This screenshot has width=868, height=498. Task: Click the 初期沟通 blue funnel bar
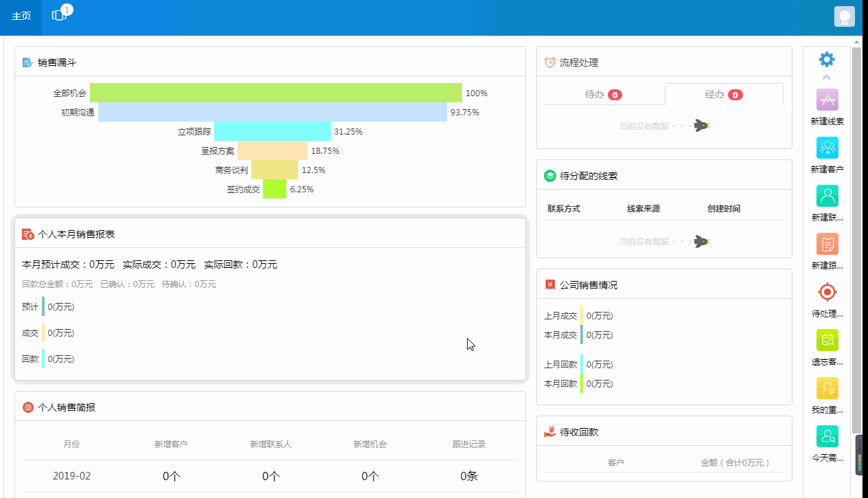[272, 112]
